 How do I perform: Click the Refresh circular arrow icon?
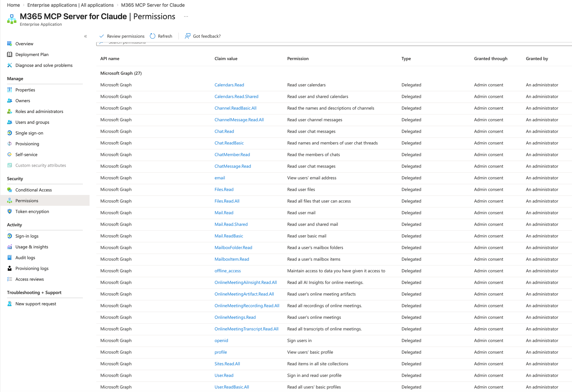tap(153, 36)
